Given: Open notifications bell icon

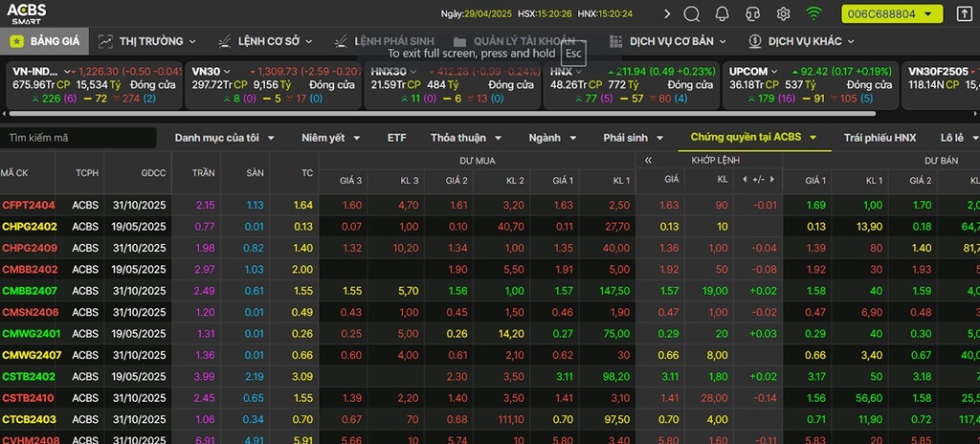Looking at the screenshot, I should (x=722, y=14).
